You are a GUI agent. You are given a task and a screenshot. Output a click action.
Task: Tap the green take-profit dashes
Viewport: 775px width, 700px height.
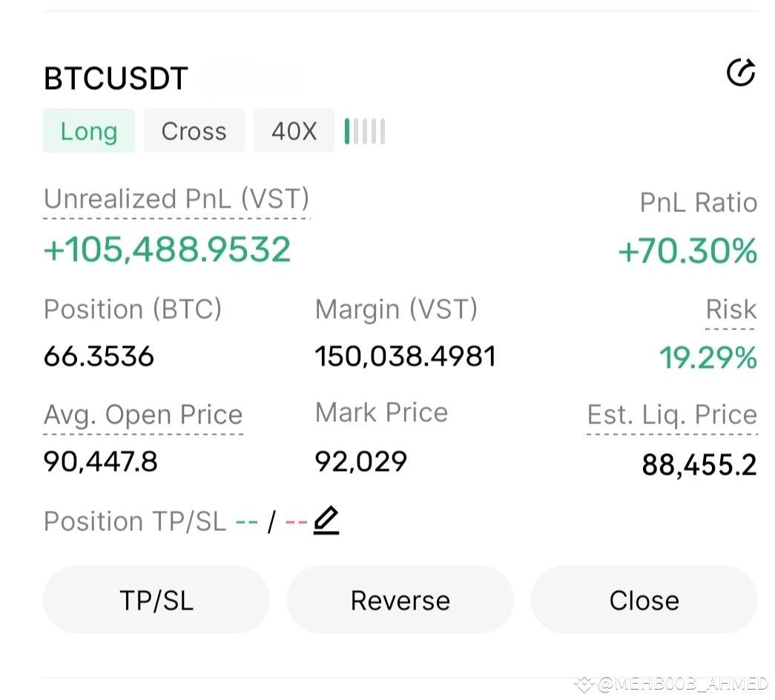[247, 522]
